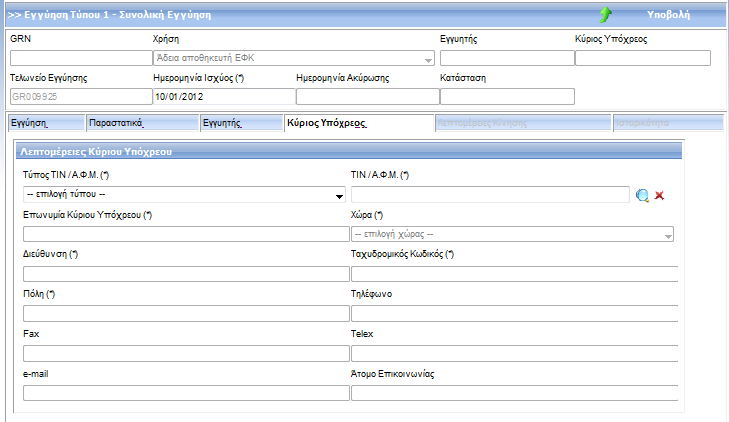This screenshot has height=422, width=729.
Task: Click the red X clear icon next to TIN
Action: pos(659,195)
